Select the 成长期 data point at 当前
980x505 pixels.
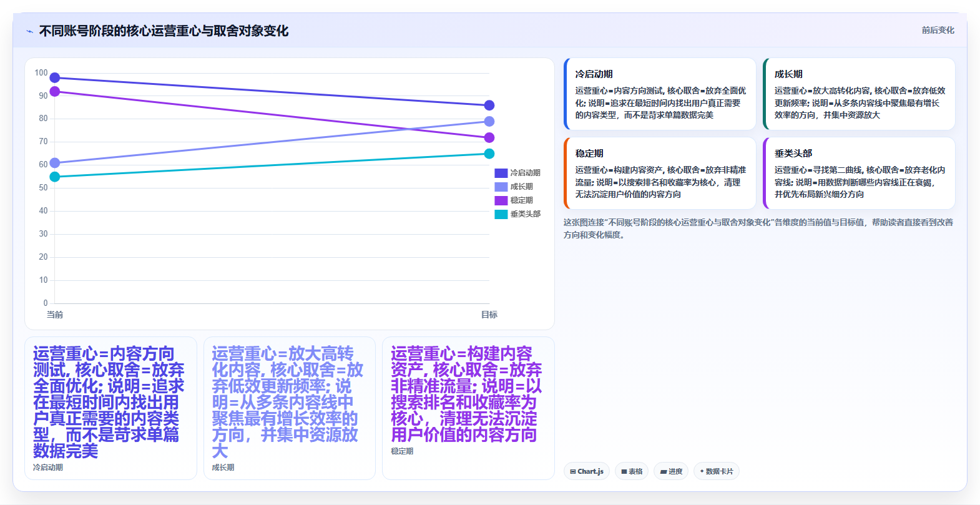pyautogui.click(x=55, y=163)
